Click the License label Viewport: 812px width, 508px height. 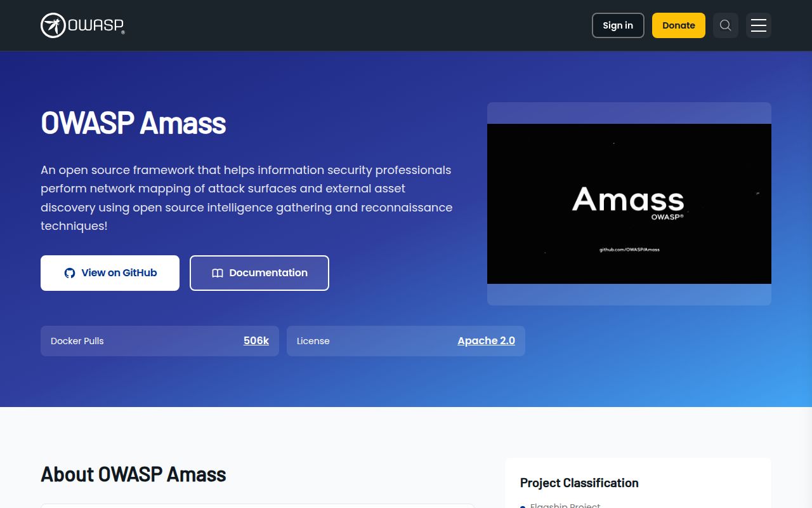[x=313, y=341]
